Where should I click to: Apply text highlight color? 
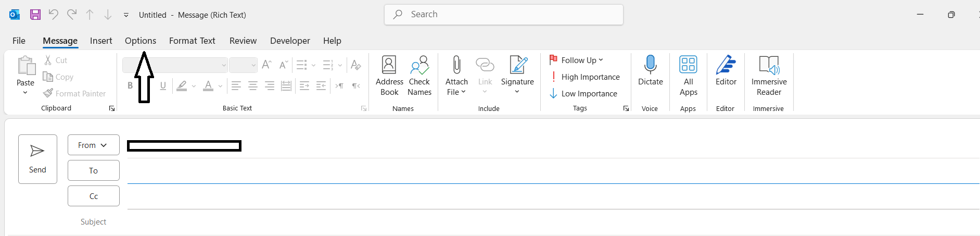(182, 86)
